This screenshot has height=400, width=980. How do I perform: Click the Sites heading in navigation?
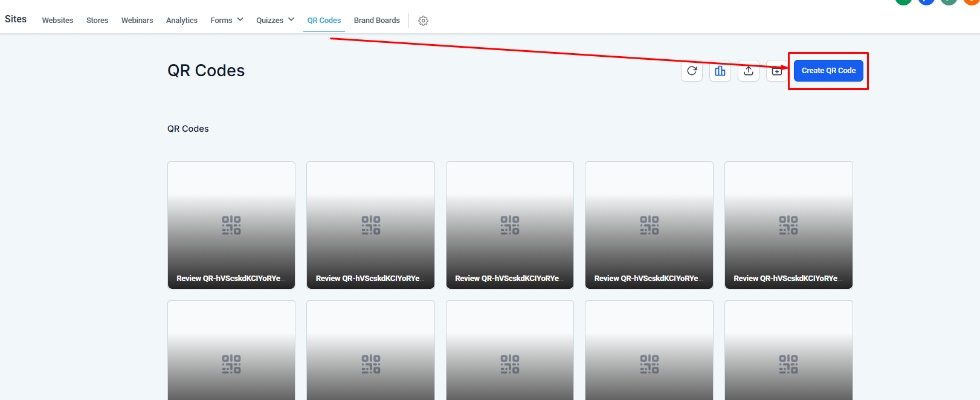pyautogui.click(x=16, y=19)
